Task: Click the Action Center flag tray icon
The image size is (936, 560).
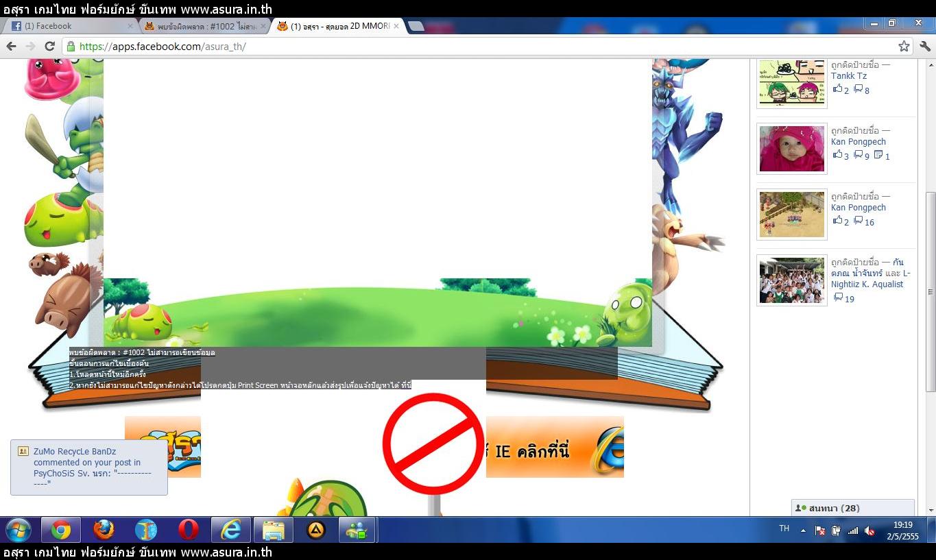Action: (x=820, y=531)
